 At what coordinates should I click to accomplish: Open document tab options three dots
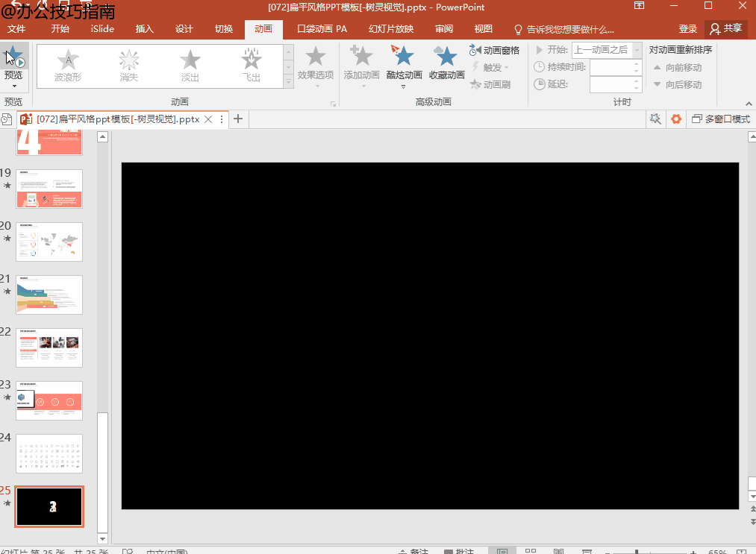tap(222, 119)
